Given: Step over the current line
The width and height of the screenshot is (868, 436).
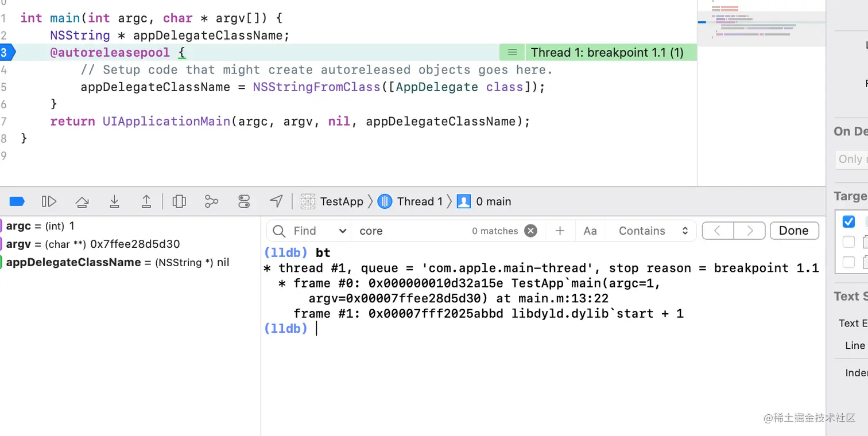Looking at the screenshot, I should pyautogui.click(x=82, y=201).
